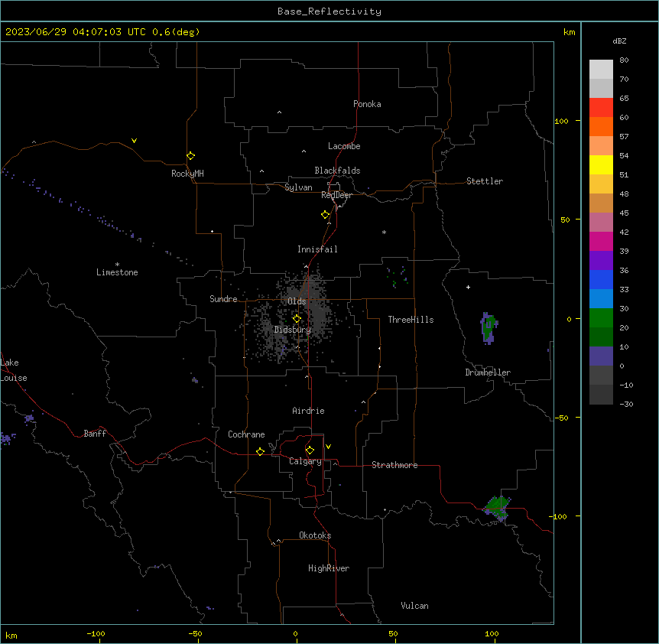Click the Sylvan label
This screenshot has width=659, height=644.
click(x=298, y=187)
